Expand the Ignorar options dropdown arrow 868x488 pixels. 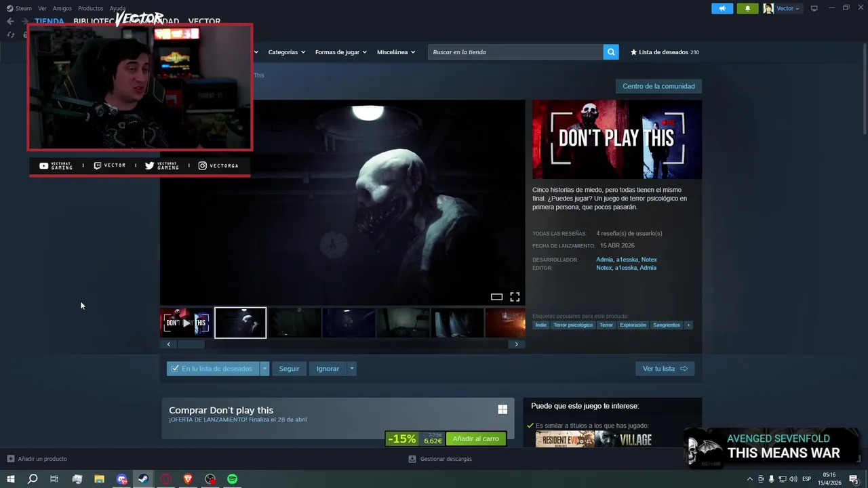pos(351,369)
